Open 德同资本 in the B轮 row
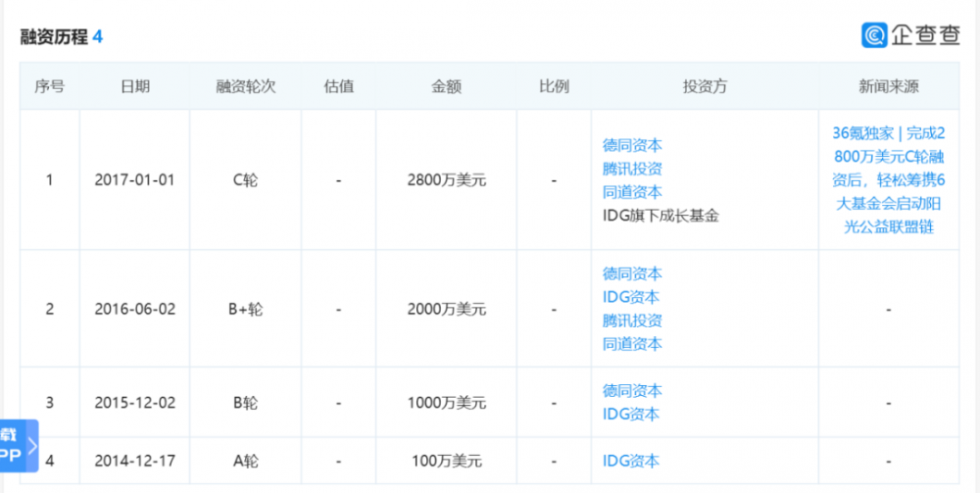Image resolution: width=980 pixels, height=493 pixels. tap(632, 391)
